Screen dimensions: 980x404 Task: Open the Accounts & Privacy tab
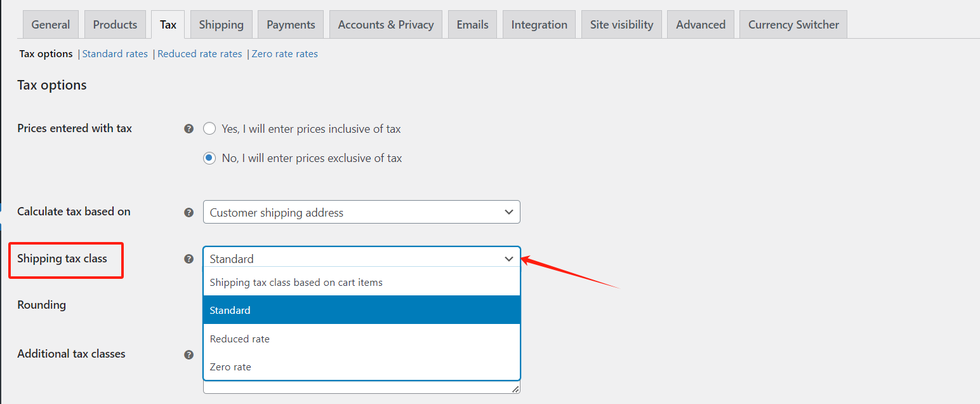385,25
